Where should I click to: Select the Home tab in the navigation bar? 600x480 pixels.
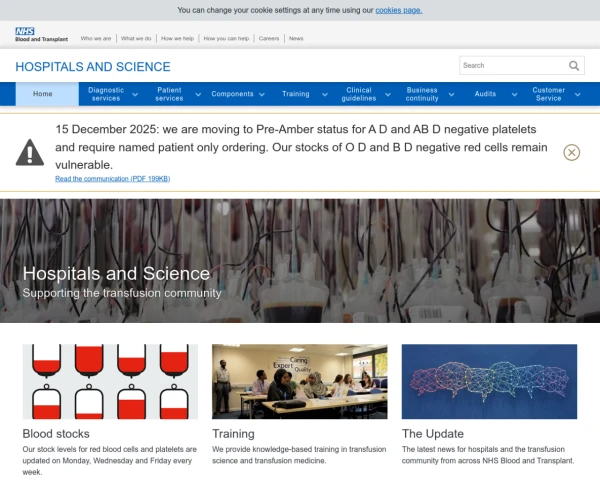47,94
